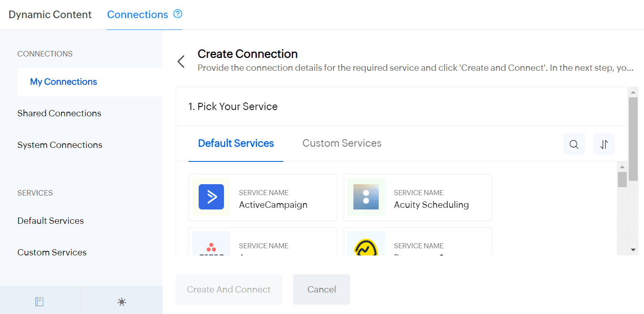Click the service list scrollbar thumb
The width and height of the screenshot is (644, 314).
(622, 179)
